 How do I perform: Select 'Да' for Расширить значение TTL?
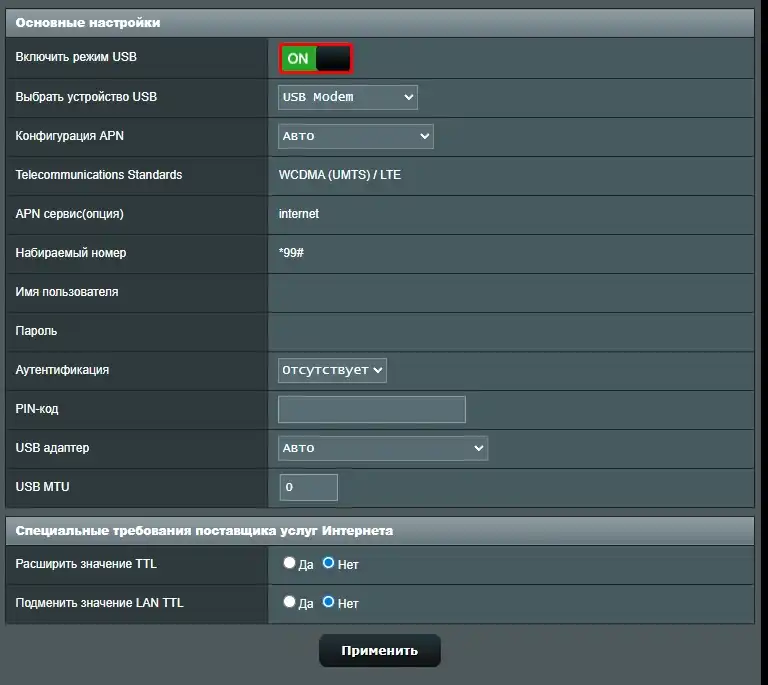[x=290, y=563]
